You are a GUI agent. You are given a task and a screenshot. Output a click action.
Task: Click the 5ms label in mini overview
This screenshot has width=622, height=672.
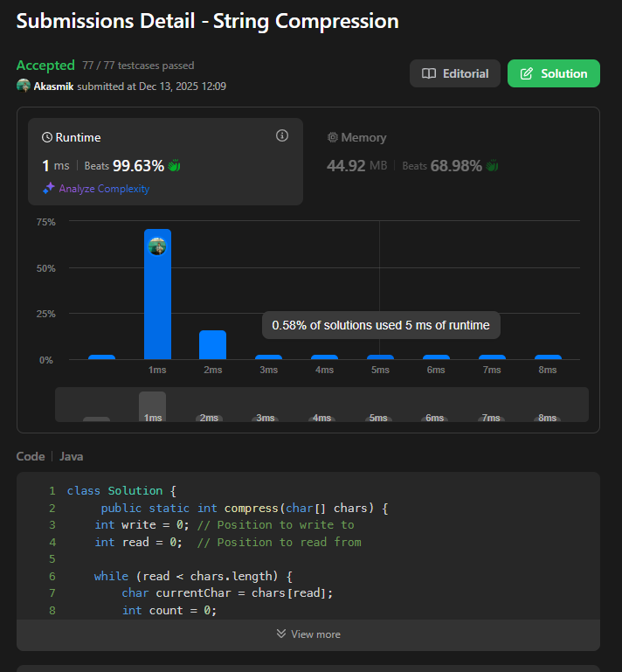pos(378,418)
